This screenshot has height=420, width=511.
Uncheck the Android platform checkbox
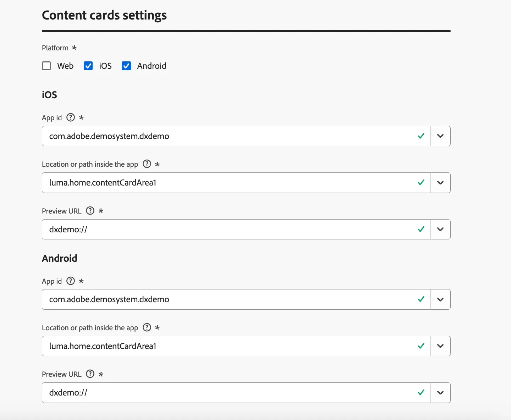126,66
